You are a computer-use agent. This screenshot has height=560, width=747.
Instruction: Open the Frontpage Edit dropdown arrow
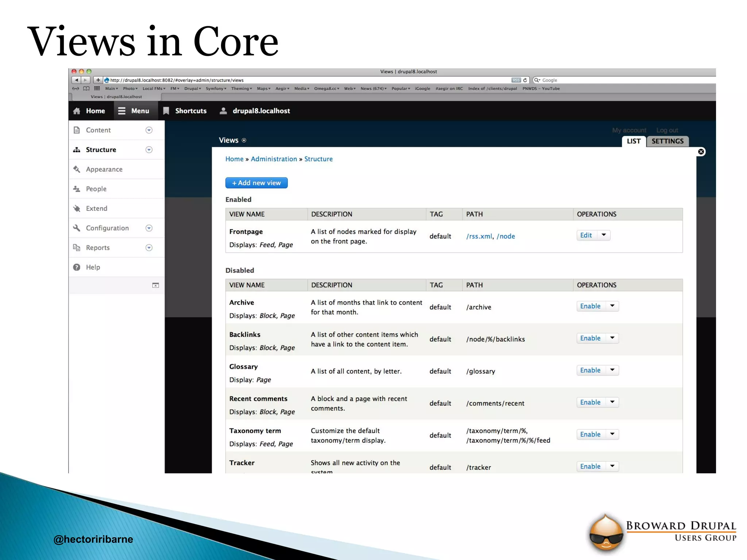[604, 235]
